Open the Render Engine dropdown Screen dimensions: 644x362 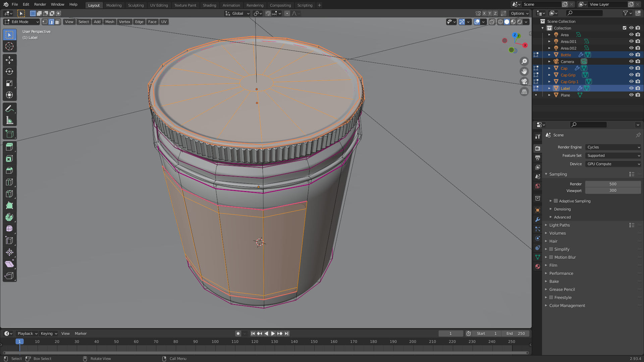(x=613, y=147)
